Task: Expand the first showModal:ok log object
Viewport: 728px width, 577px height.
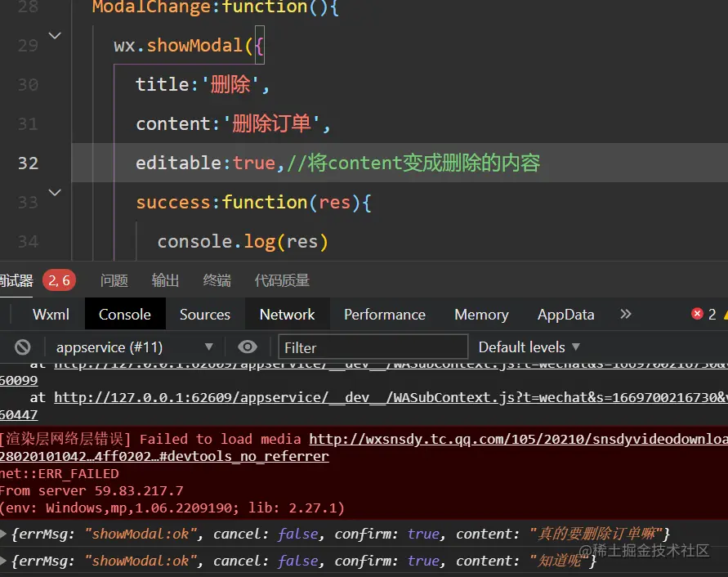Action: point(3,534)
